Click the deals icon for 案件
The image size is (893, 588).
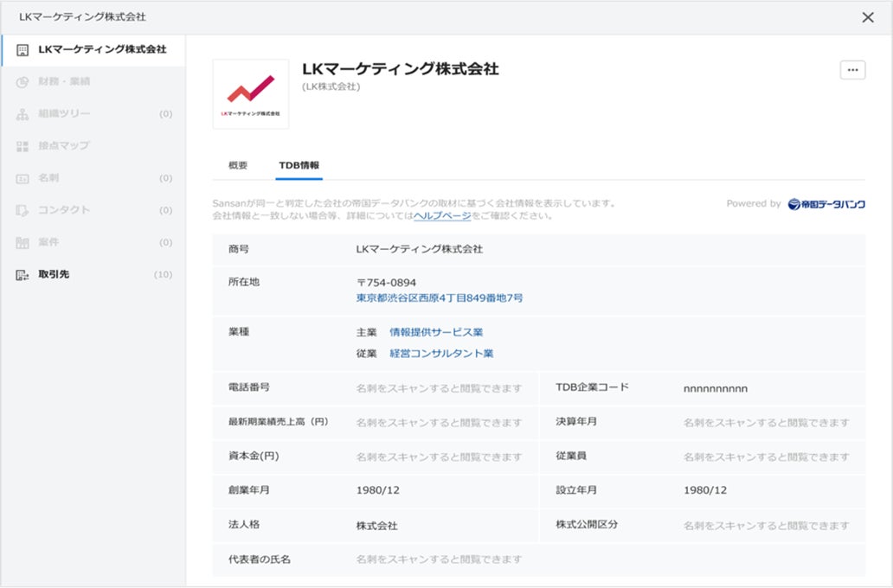click(22, 243)
